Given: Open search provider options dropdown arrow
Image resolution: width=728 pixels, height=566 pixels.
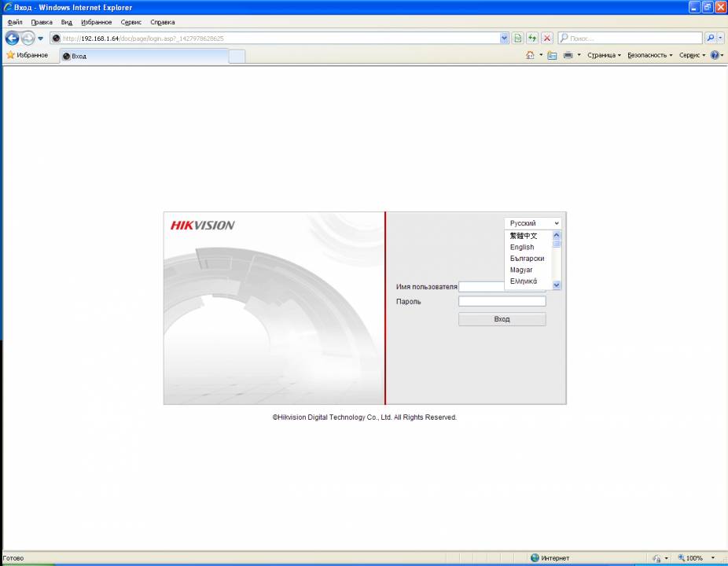Looking at the screenshot, I should coord(721,38).
